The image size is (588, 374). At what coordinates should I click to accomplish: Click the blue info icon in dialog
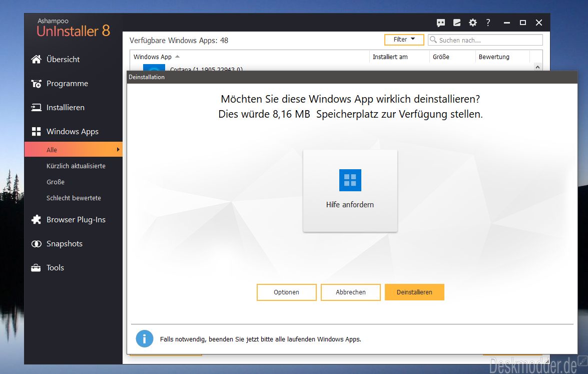[x=145, y=339]
